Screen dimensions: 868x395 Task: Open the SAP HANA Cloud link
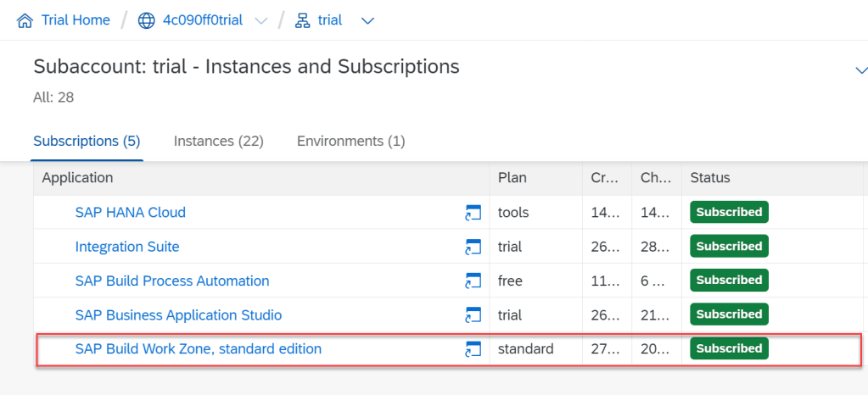click(x=130, y=213)
